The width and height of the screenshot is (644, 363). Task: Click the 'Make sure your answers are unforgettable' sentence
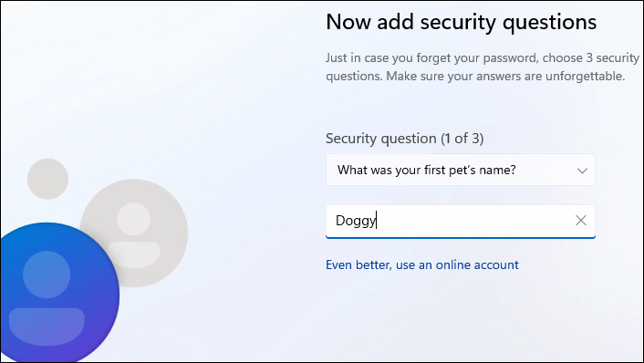point(505,77)
